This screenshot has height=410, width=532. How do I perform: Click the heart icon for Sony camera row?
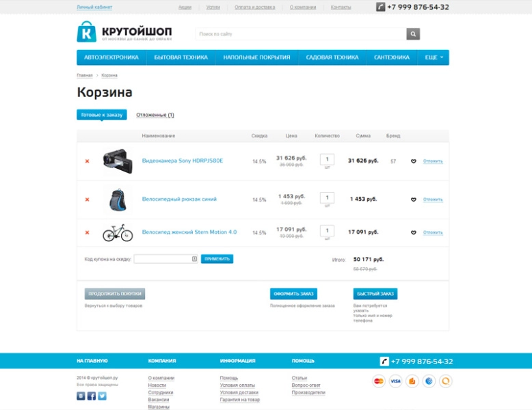coord(413,161)
